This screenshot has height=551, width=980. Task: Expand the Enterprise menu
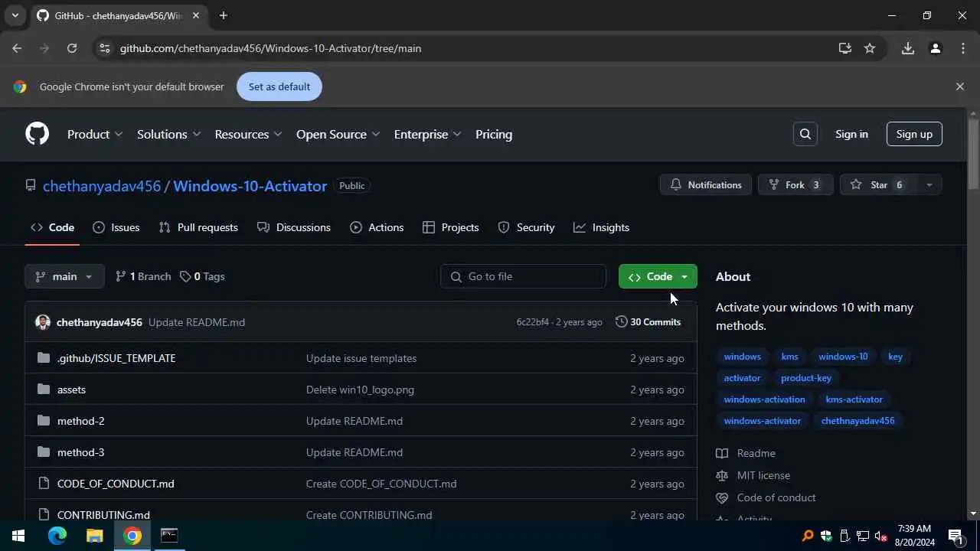click(428, 134)
